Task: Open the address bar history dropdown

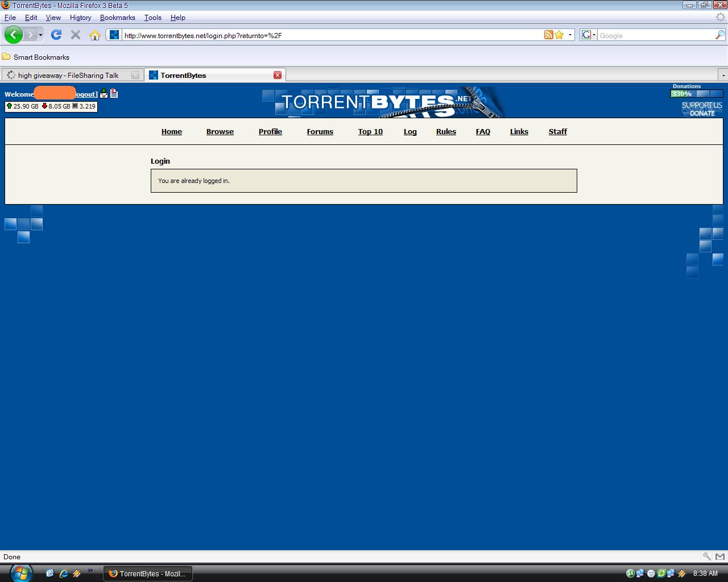Action: point(570,35)
